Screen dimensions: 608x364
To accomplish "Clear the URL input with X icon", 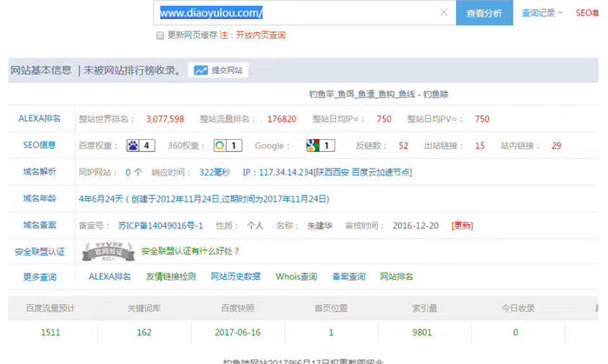I will pos(444,12).
